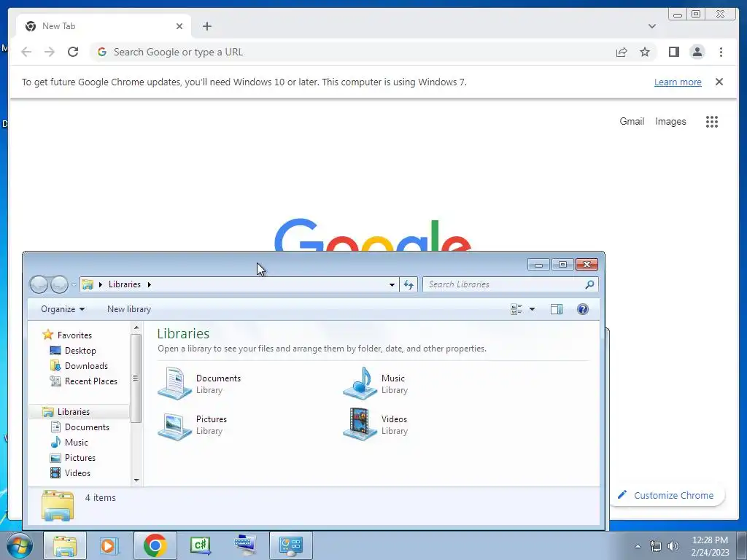The image size is (747, 560).
Task: Click navigation pane scroll down arrow
Action: [x=136, y=480]
